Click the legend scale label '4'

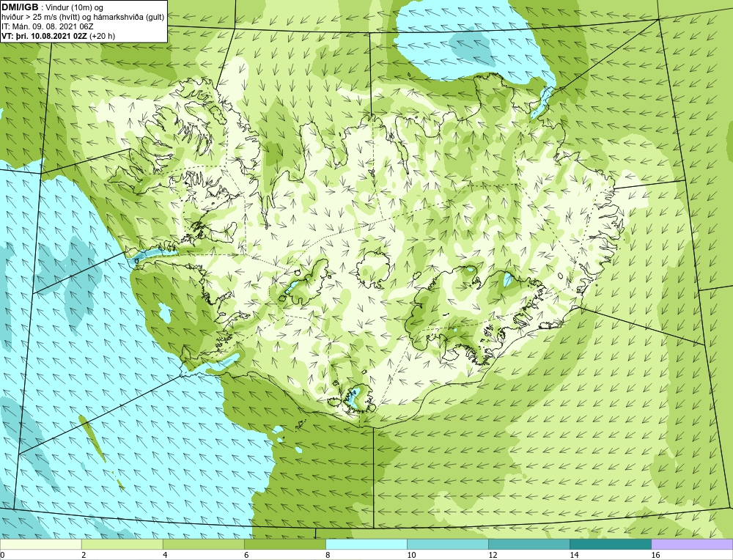click(165, 555)
